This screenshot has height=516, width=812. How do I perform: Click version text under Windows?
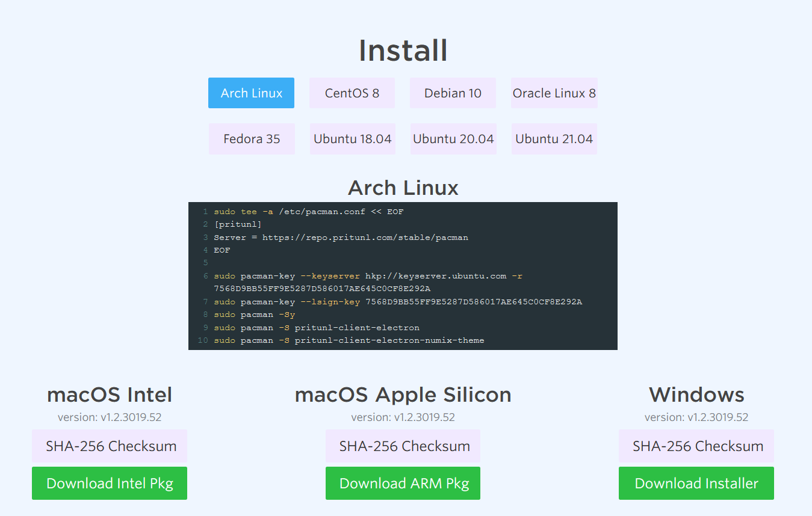(696, 417)
